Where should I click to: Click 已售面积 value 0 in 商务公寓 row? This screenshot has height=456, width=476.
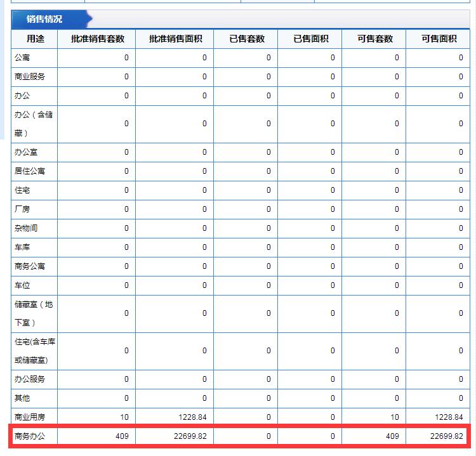(x=333, y=266)
